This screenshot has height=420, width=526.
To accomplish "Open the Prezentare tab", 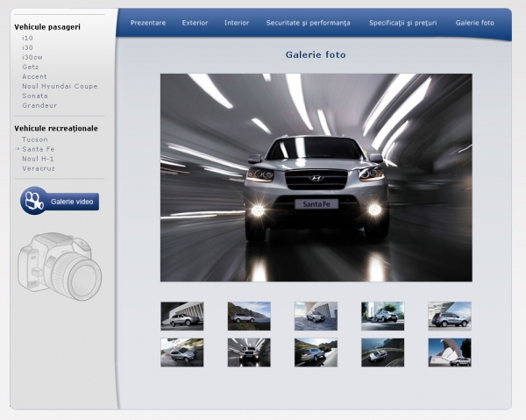I will click(148, 23).
